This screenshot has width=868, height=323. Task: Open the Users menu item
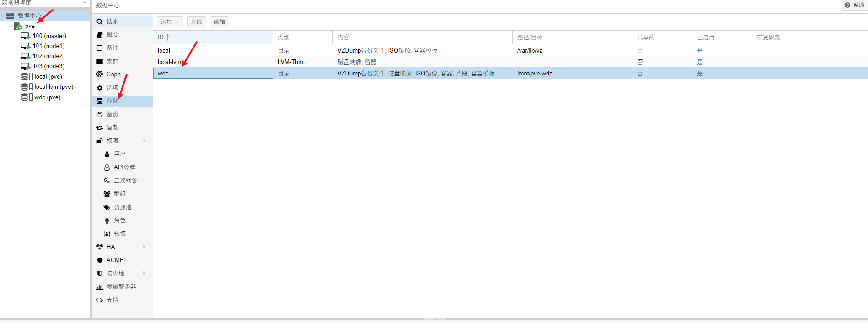click(x=119, y=154)
